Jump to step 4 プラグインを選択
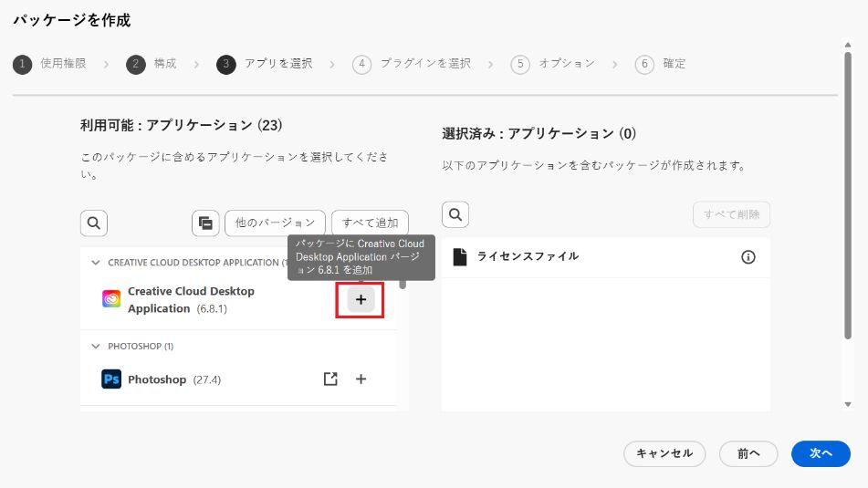Viewport: 868px width, 488px height. pos(412,64)
